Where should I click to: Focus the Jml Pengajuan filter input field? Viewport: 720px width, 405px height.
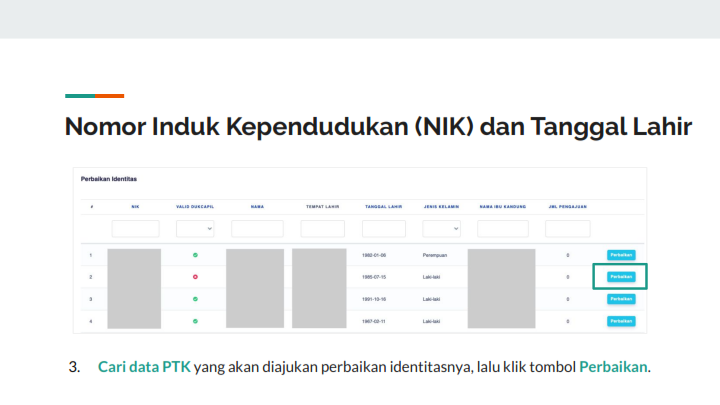(x=568, y=229)
